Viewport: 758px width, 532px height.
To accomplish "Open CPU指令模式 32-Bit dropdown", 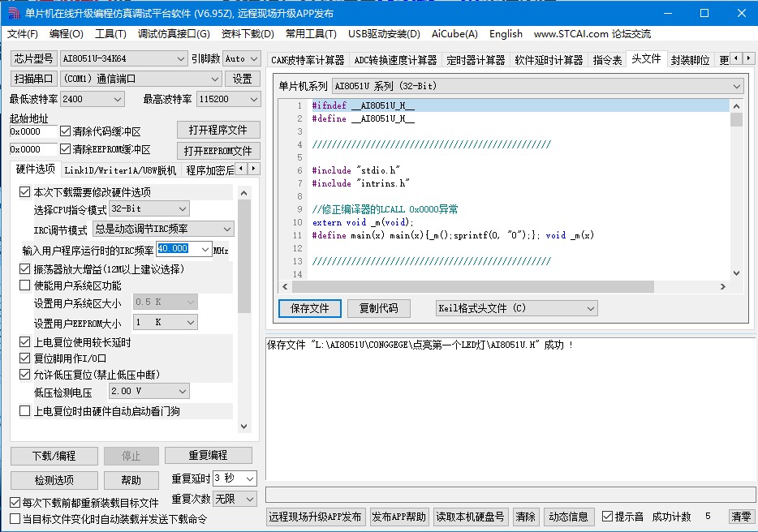I will [x=149, y=208].
